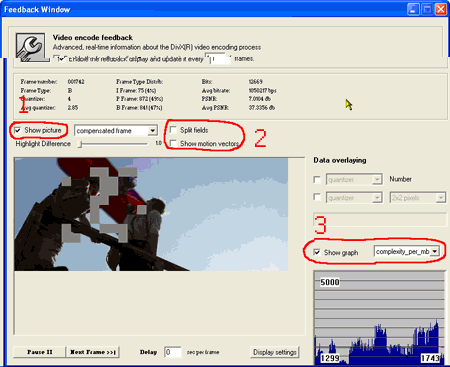The width and height of the screenshot is (450, 367).
Task: Open the complexity_per_mb graph dropdown
Action: (407, 251)
